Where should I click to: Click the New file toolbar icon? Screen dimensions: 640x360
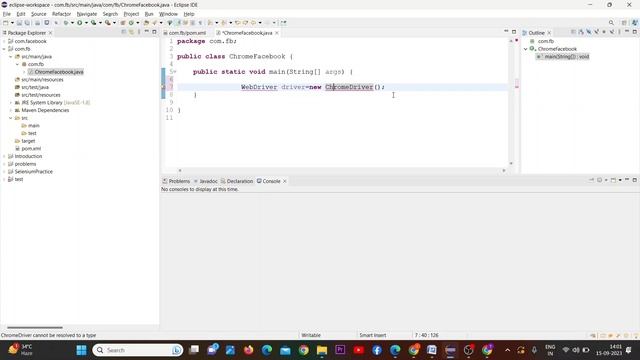(6, 23)
